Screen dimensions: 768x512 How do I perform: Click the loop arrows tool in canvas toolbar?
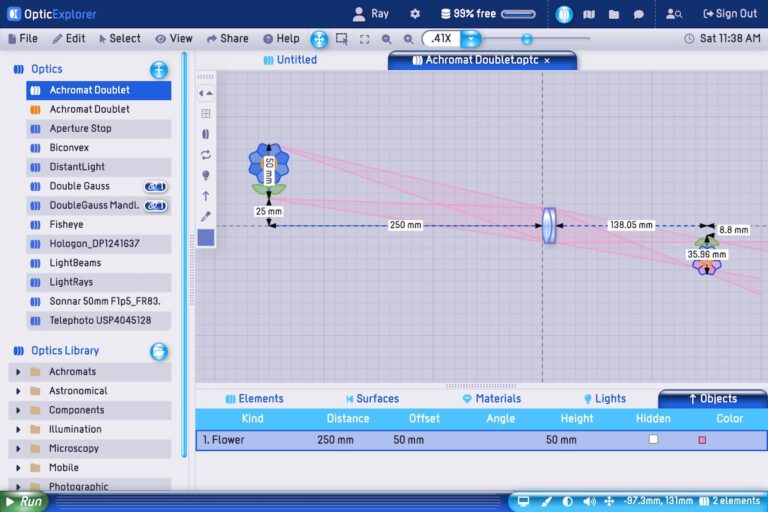coord(206,155)
